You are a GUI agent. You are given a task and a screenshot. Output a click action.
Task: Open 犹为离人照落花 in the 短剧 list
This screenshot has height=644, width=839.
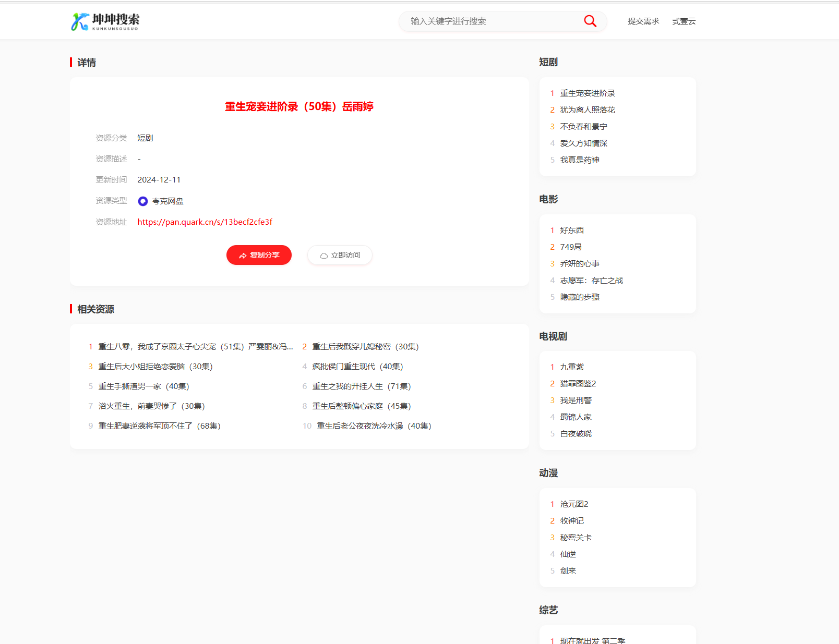(x=588, y=110)
